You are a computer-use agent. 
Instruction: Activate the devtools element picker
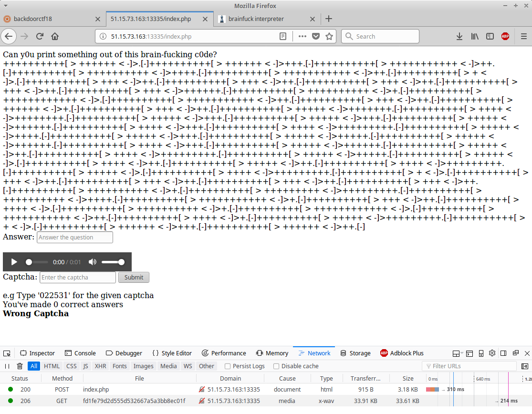[7, 353]
